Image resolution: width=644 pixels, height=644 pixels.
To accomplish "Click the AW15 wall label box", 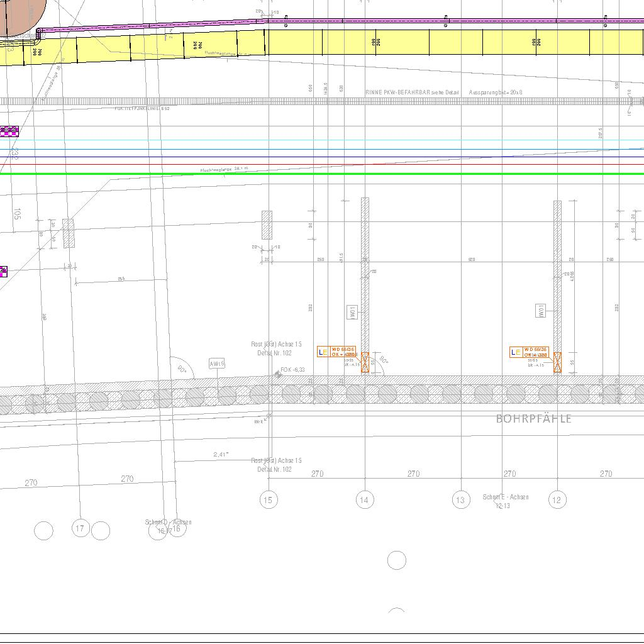I will point(217,364).
